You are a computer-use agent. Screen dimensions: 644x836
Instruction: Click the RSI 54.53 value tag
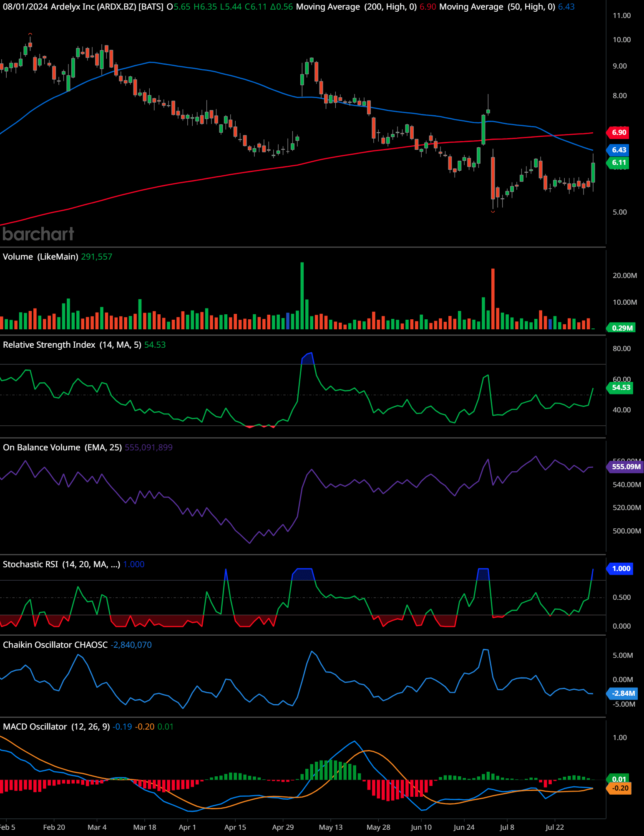[620, 388]
